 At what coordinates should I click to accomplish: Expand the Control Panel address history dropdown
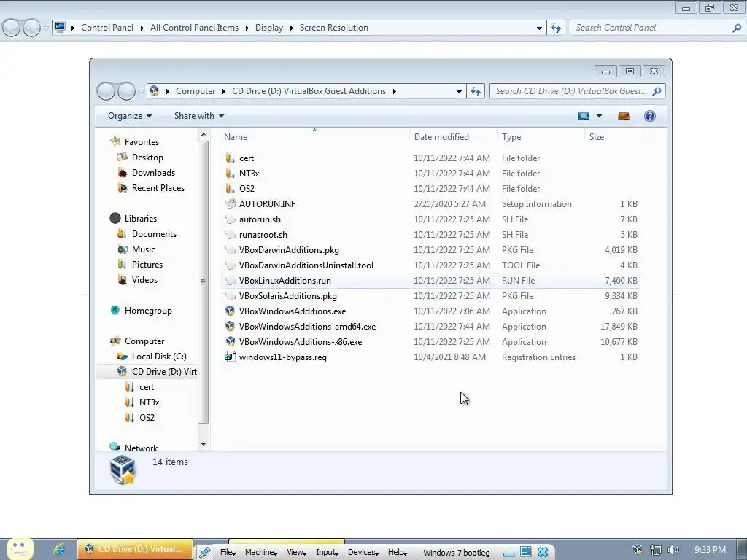(539, 28)
